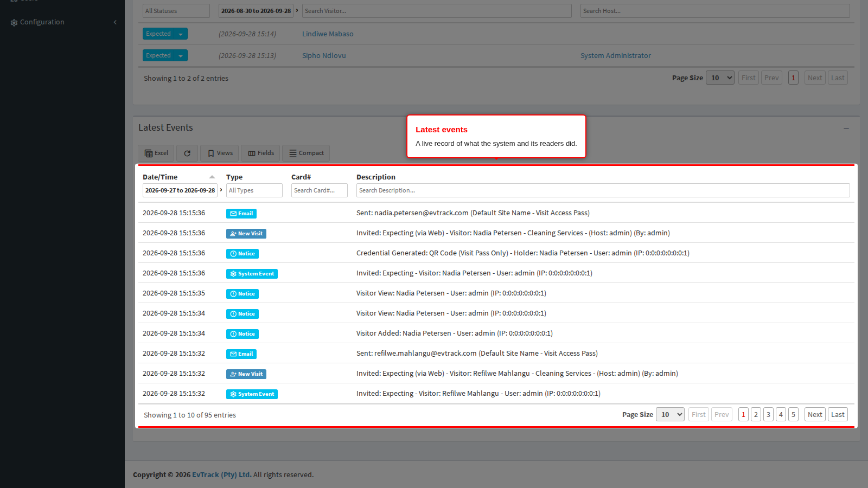The height and width of the screenshot is (488, 868).
Task: Click the filter arrow beside events date range
Action: 221,190
